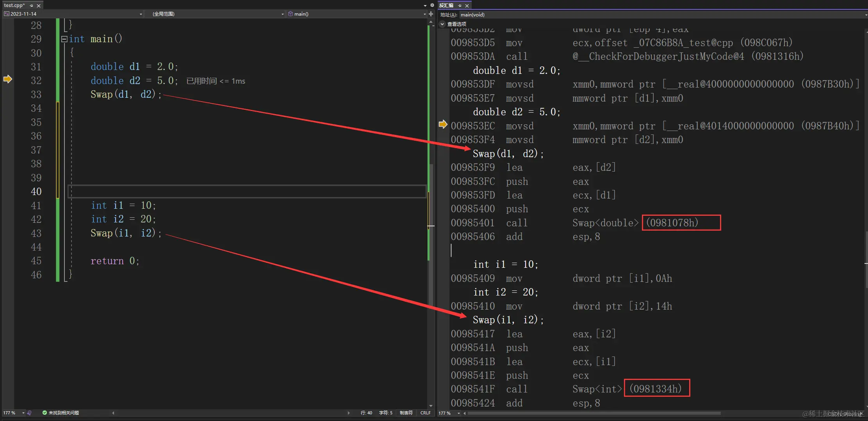Image resolution: width=868 pixels, height=421 pixels.
Task: Open the editor 177 % zoom dropdown
Action: 14,413
